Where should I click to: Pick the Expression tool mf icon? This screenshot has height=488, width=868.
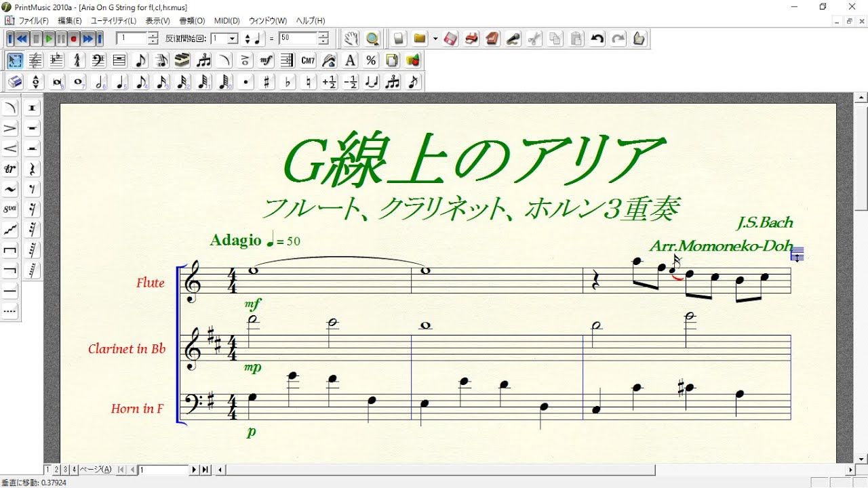[267, 61]
